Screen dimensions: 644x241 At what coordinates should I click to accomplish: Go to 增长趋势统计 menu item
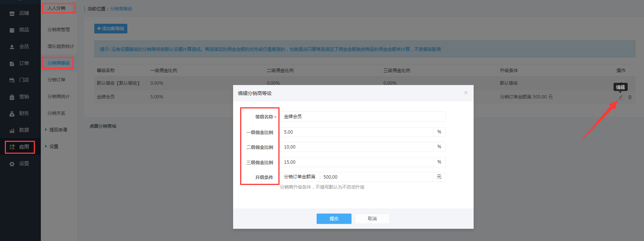click(x=61, y=46)
